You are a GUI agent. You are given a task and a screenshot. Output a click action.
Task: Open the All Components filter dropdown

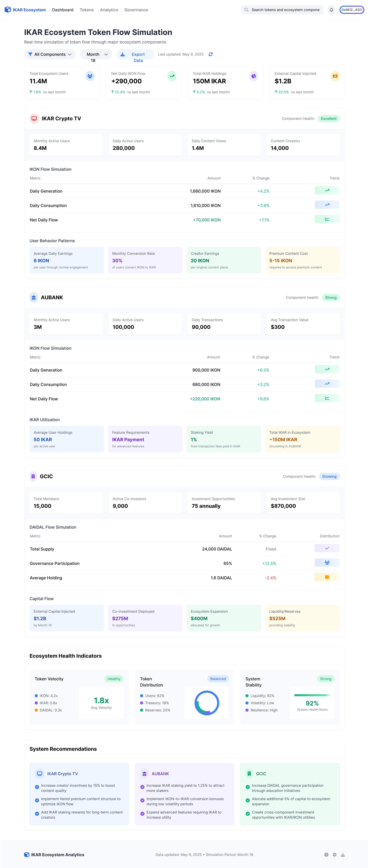[x=50, y=54]
